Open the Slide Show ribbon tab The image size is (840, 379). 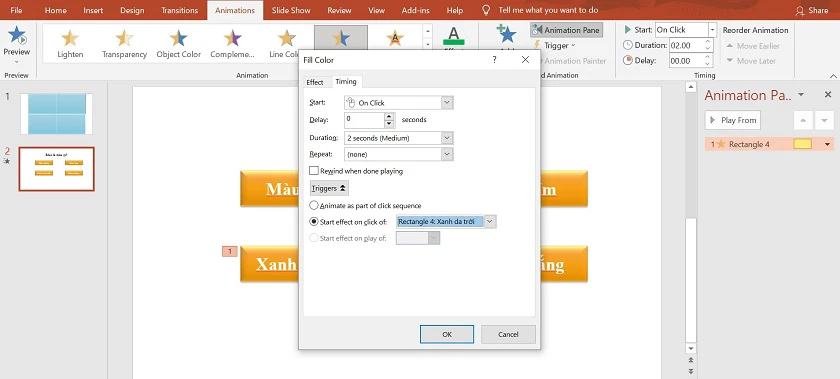291,10
